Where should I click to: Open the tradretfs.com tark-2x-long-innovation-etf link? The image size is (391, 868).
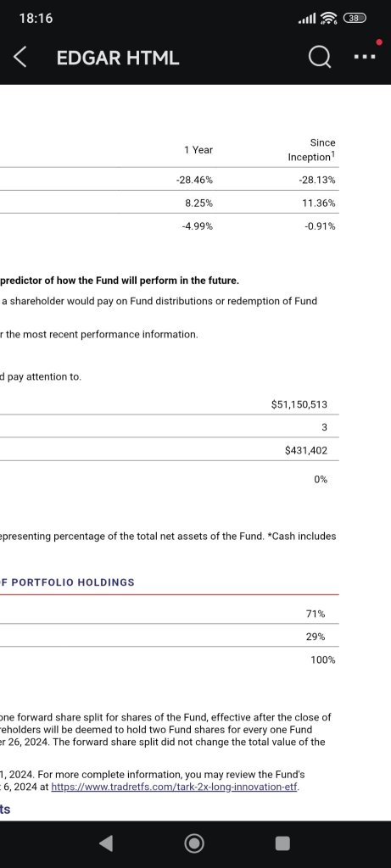point(175,787)
